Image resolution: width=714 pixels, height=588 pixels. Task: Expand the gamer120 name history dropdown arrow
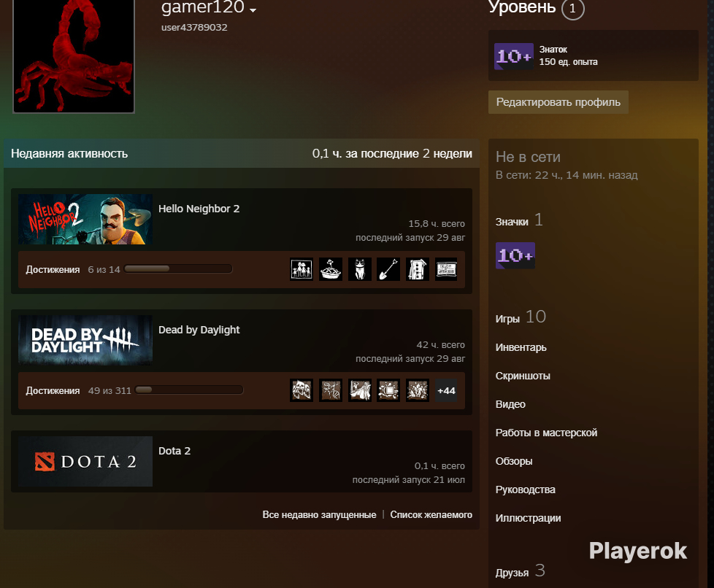[253, 10]
